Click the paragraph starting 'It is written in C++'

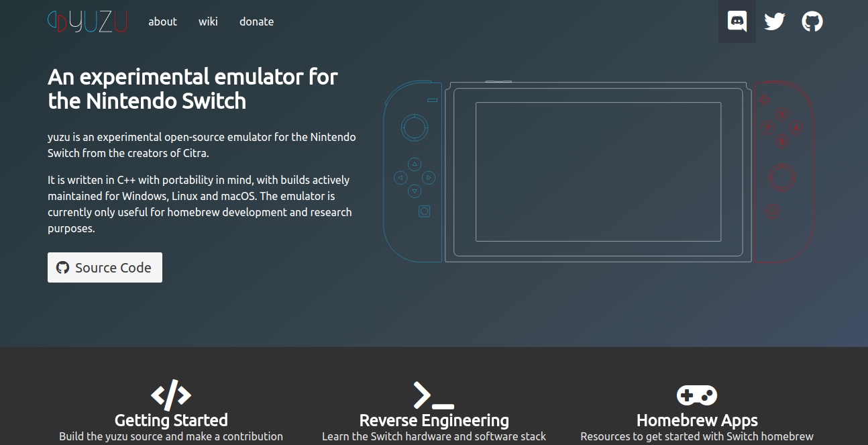(x=200, y=204)
